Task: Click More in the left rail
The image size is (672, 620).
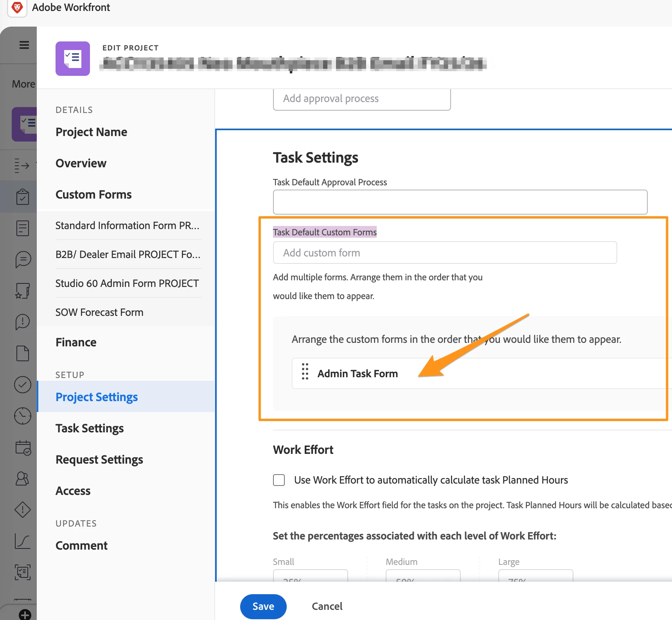Action: pos(23,84)
